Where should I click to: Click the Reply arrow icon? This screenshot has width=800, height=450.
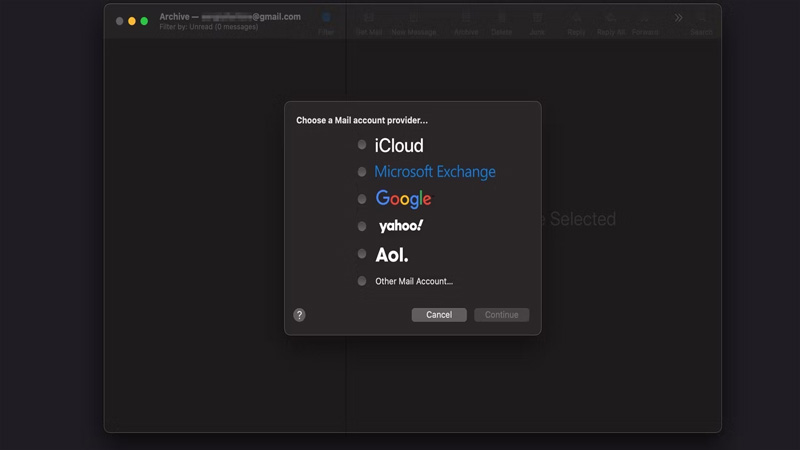tap(576, 19)
